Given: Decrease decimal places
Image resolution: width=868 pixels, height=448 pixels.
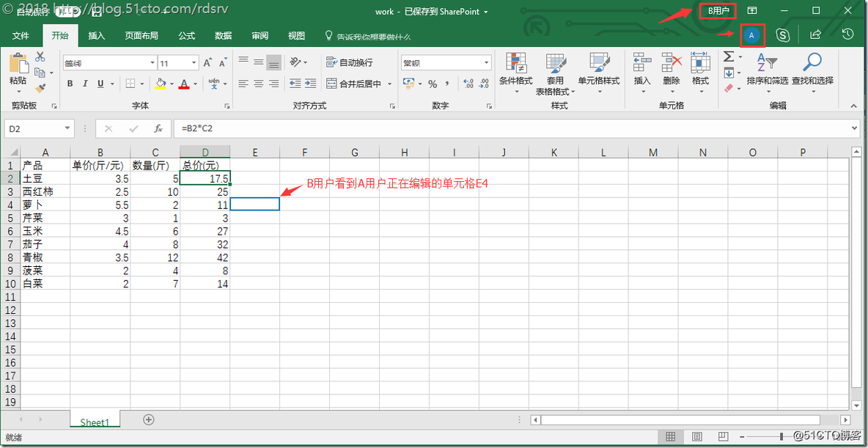Looking at the screenshot, I should click(484, 84).
